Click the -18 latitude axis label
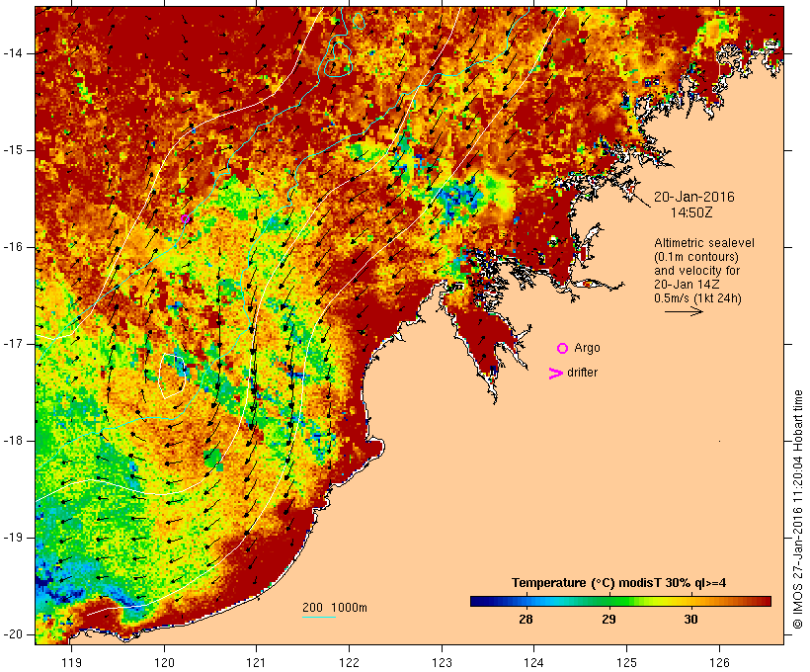The height and width of the screenshot is (672, 810). tap(12, 441)
